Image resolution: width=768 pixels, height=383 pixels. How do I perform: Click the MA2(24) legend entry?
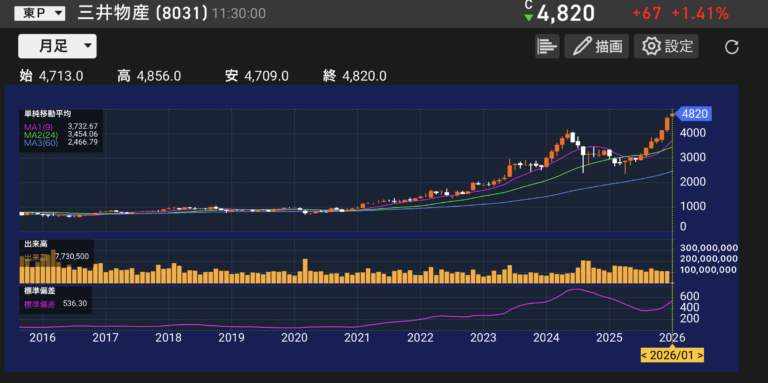coord(40,134)
